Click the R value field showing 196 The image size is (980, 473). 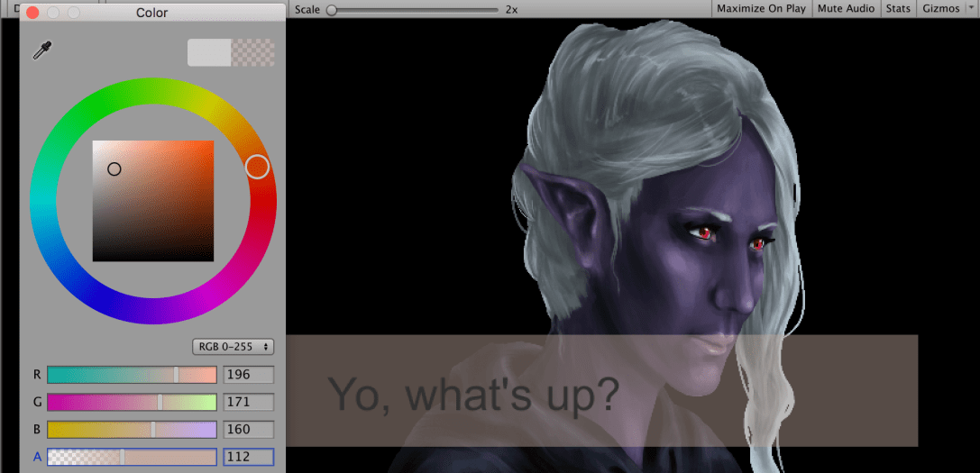248,375
